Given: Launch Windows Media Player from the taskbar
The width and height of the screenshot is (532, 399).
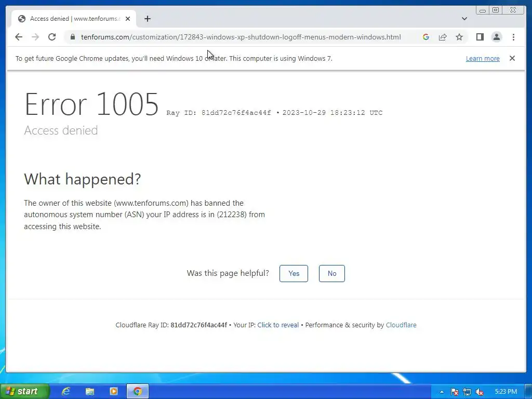Looking at the screenshot, I should [x=114, y=391].
